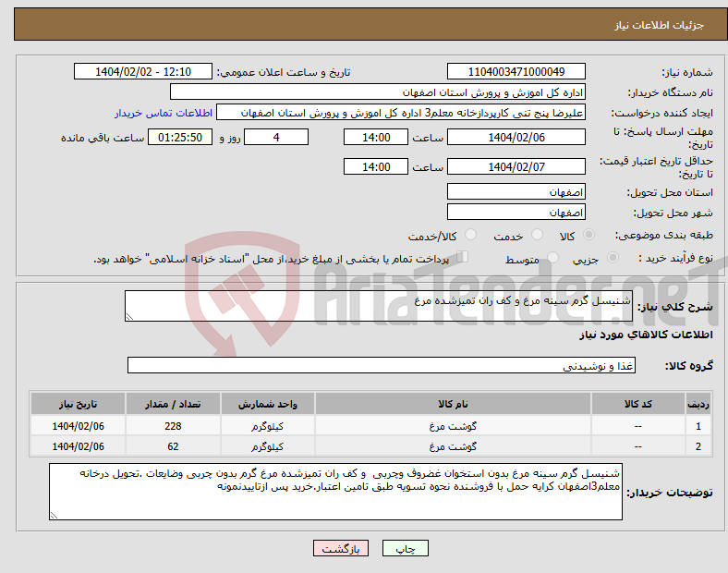Click the شرح کلی نیاز text area
Screen dimensions: 728x573
[x=379, y=306]
